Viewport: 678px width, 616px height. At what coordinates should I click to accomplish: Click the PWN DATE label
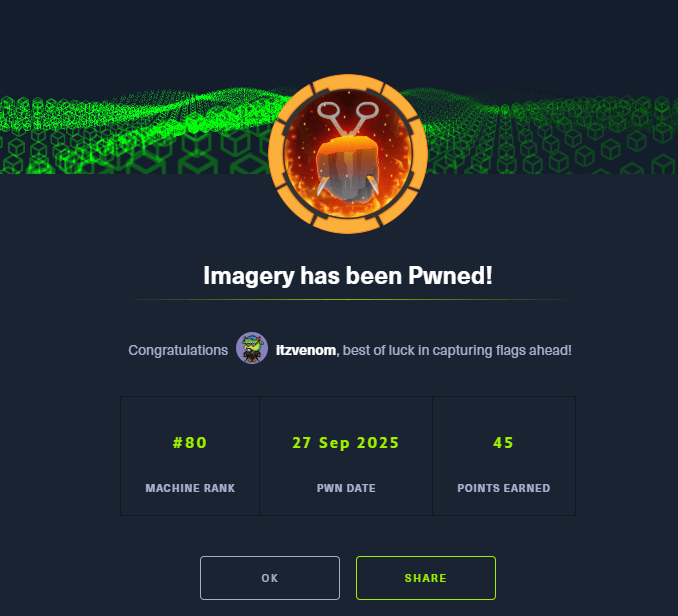[x=346, y=488]
